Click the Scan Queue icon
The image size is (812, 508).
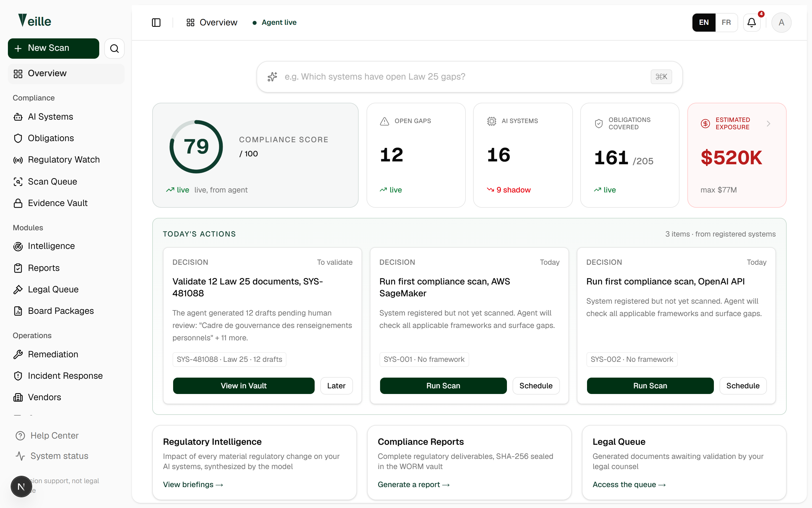[18, 182]
